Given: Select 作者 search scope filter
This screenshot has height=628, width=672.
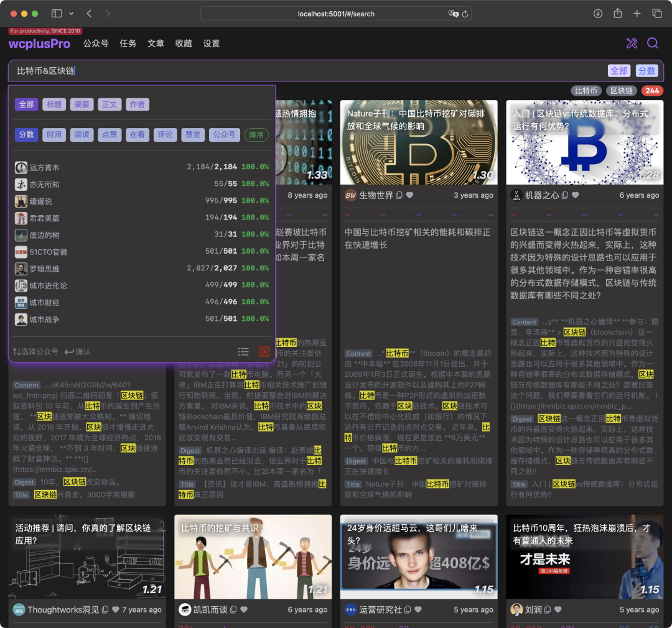Looking at the screenshot, I should (137, 104).
